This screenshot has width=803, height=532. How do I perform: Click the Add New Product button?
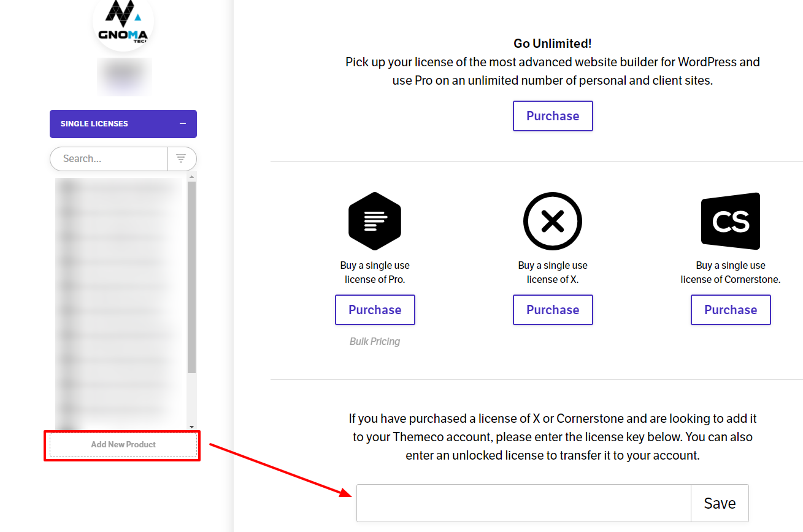click(123, 445)
